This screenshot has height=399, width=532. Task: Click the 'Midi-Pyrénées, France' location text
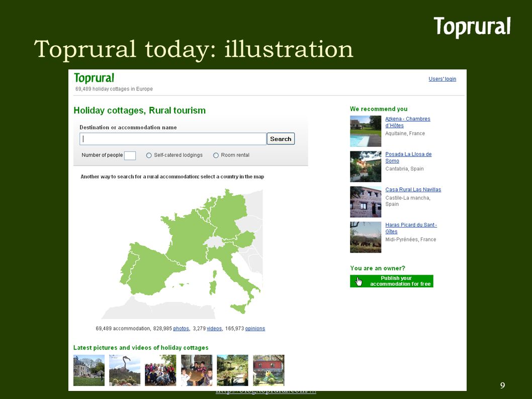tap(410, 240)
